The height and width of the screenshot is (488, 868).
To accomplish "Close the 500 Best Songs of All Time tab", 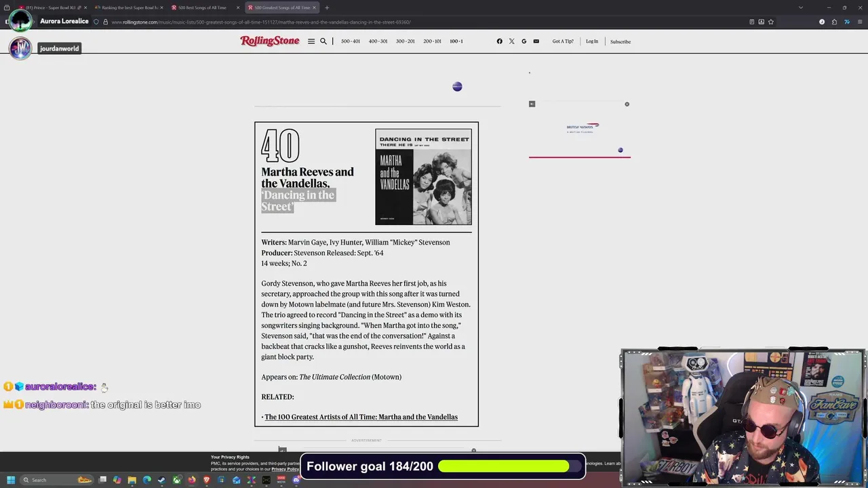I will coord(238,7).
